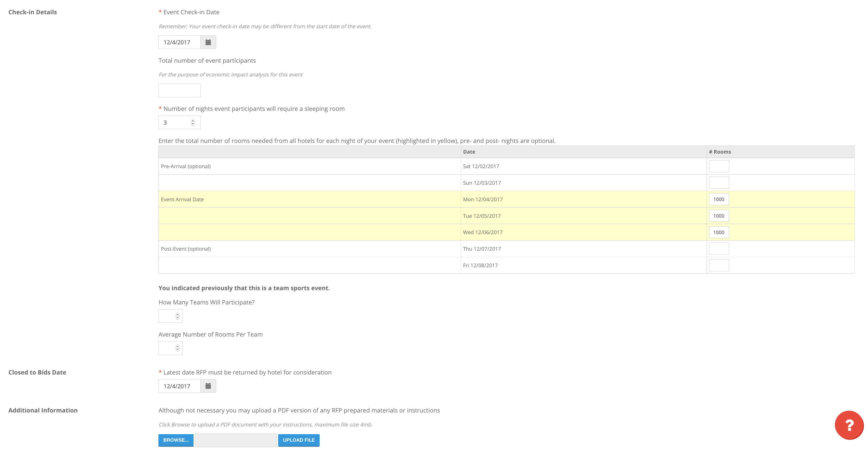Focus the total event participants field
The height and width of the screenshot is (454, 868).
point(179,90)
